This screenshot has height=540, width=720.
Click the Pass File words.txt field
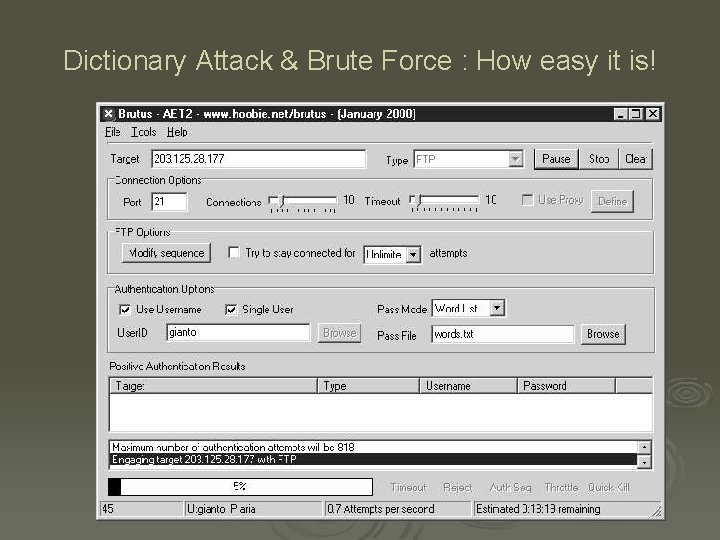click(502, 334)
